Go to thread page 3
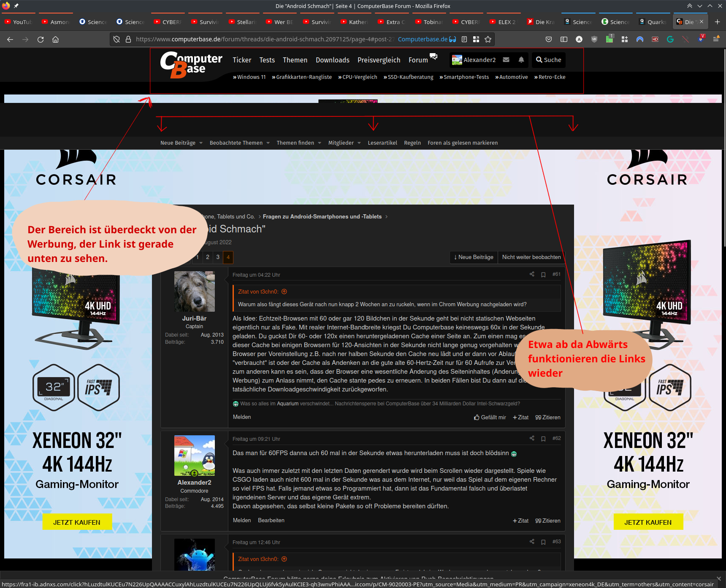Screen dimensions: 726x588 (218, 257)
